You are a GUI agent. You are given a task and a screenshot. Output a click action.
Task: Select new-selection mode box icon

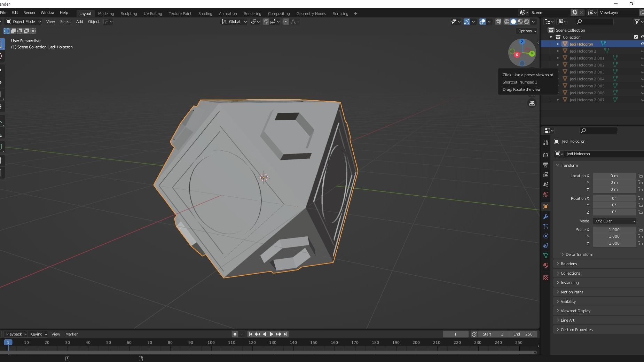click(x=7, y=31)
